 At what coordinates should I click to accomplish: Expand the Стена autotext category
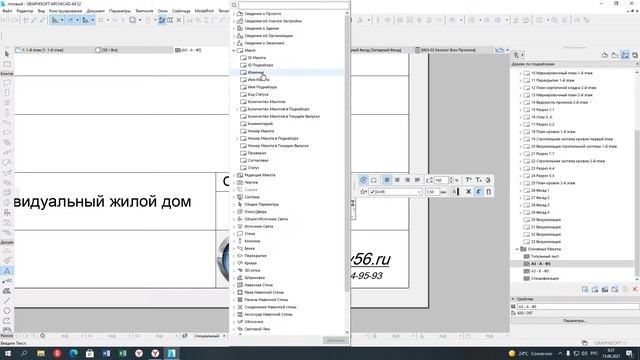[234, 233]
